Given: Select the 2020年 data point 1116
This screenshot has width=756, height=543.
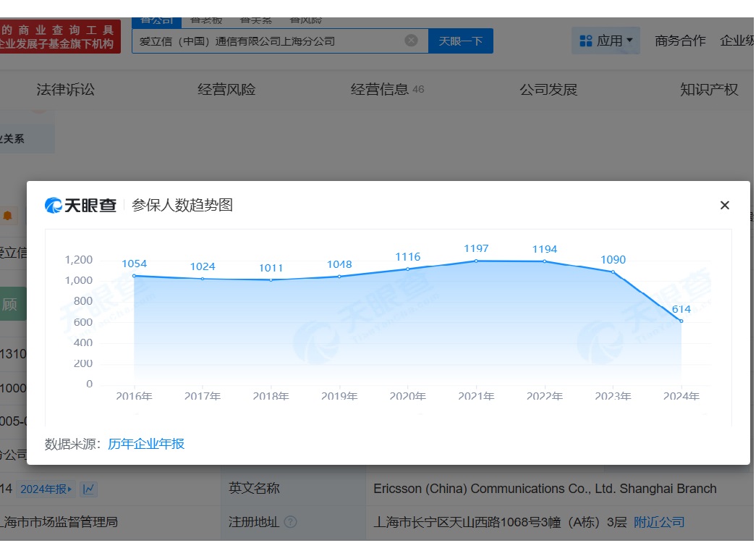Looking at the screenshot, I should 408,269.
